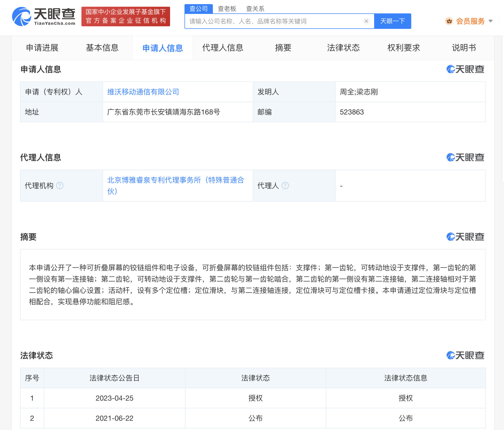Expand the 会员服务 dropdown arrow
This screenshot has height=430, width=504.
click(491, 21)
